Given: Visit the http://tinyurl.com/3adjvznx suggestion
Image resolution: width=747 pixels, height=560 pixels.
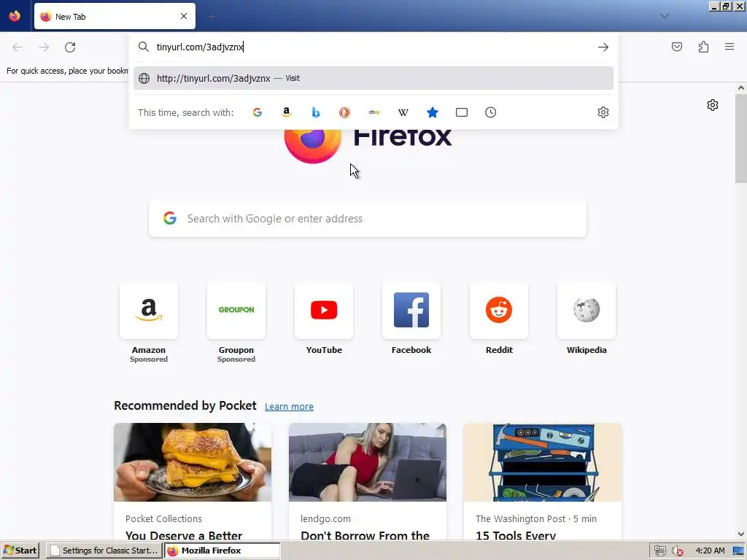Looking at the screenshot, I should (373, 78).
